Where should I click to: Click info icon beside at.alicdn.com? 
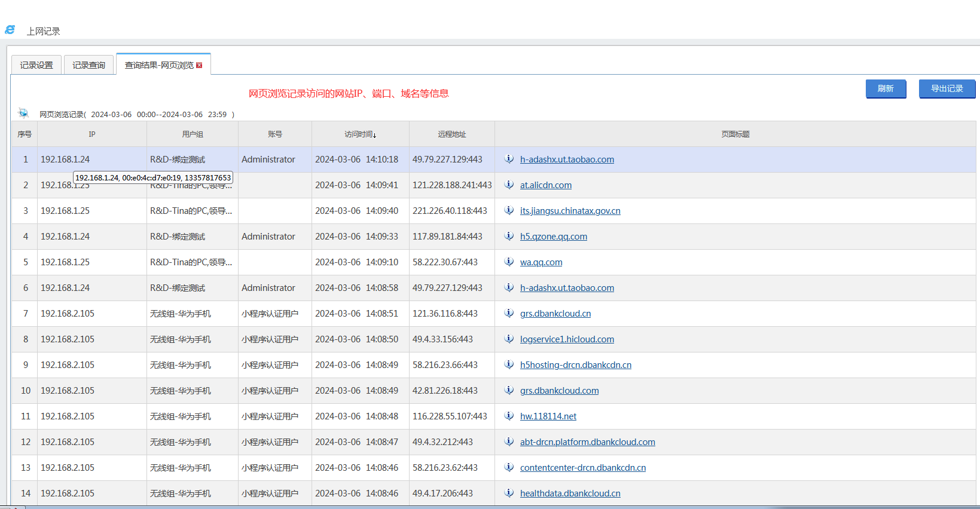coord(509,185)
